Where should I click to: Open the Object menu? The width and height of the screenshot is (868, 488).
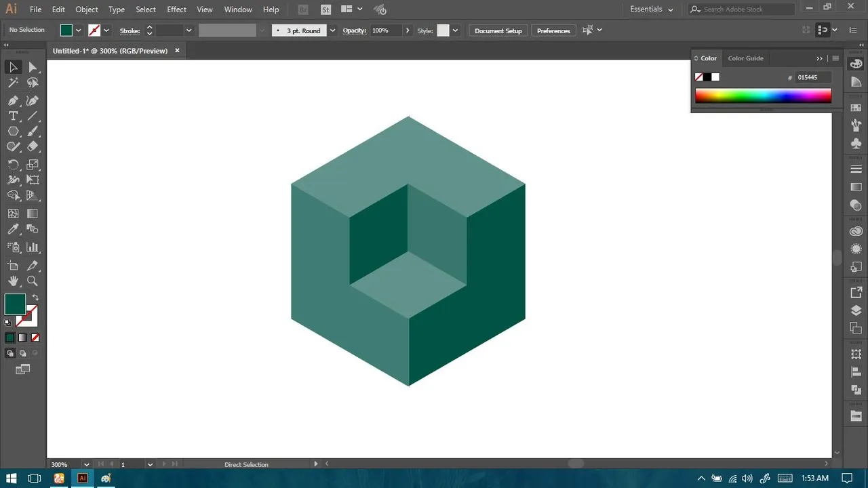[87, 9]
